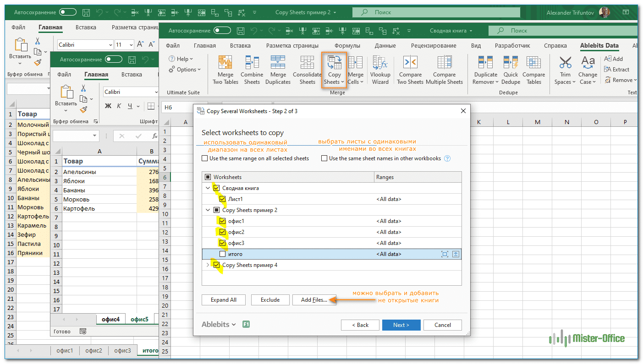The width and height of the screenshot is (643, 364).
Task: Click Extract in Ablebits Text group
Action: pyautogui.click(x=617, y=69)
